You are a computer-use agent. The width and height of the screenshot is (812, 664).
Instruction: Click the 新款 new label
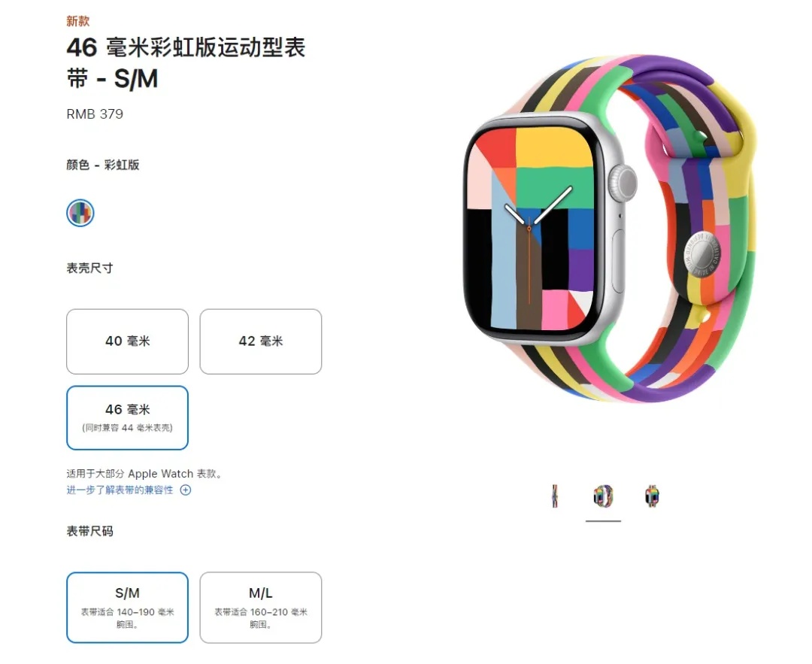point(77,21)
